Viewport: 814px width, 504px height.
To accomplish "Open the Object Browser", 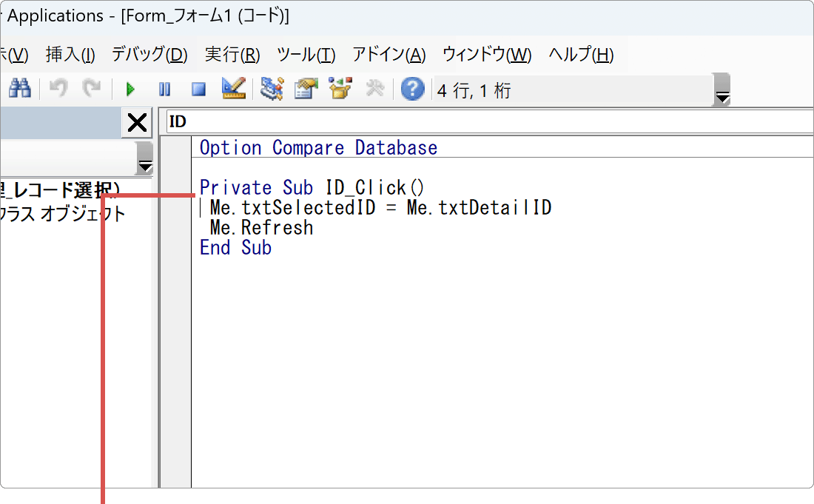I will coord(339,89).
